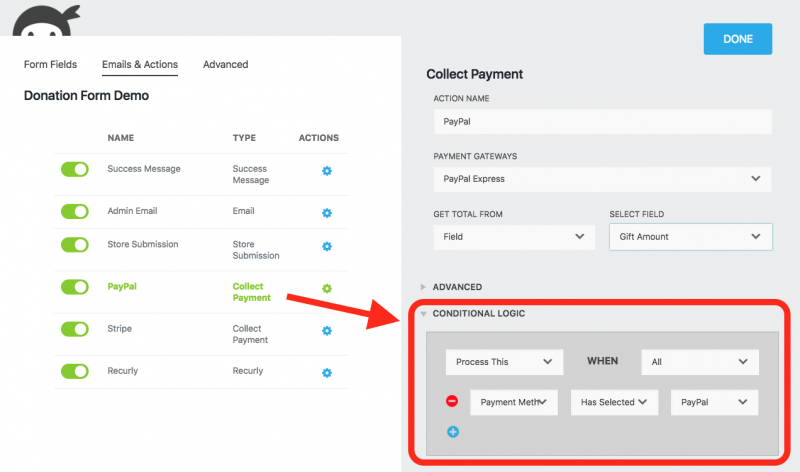Open settings gear for Store Submission action
Screen dimensions: 800x472
point(327,246)
